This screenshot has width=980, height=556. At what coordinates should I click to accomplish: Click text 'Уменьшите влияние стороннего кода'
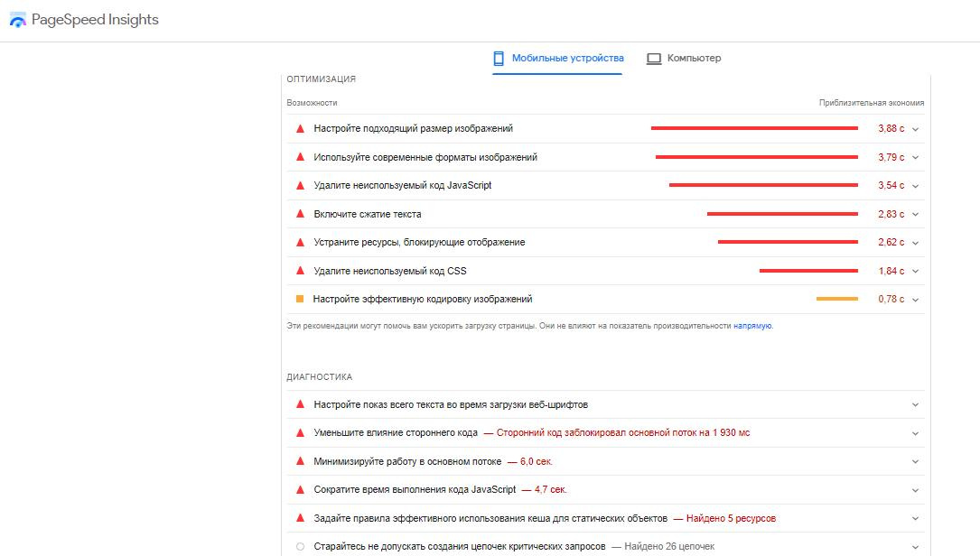click(396, 432)
